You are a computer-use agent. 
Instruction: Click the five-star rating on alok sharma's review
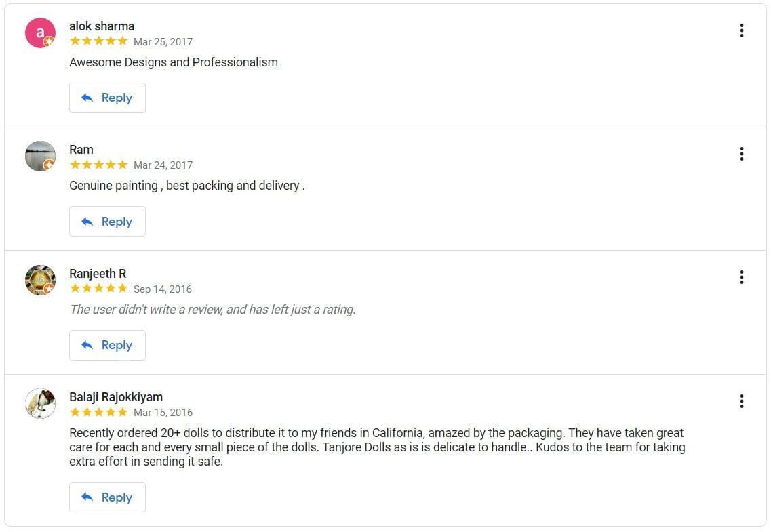tap(98, 41)
